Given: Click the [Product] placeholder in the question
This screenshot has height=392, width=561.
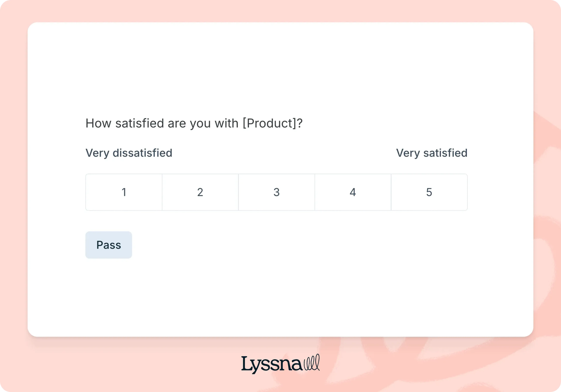Looking at the screenshot, I should [269, 123].
